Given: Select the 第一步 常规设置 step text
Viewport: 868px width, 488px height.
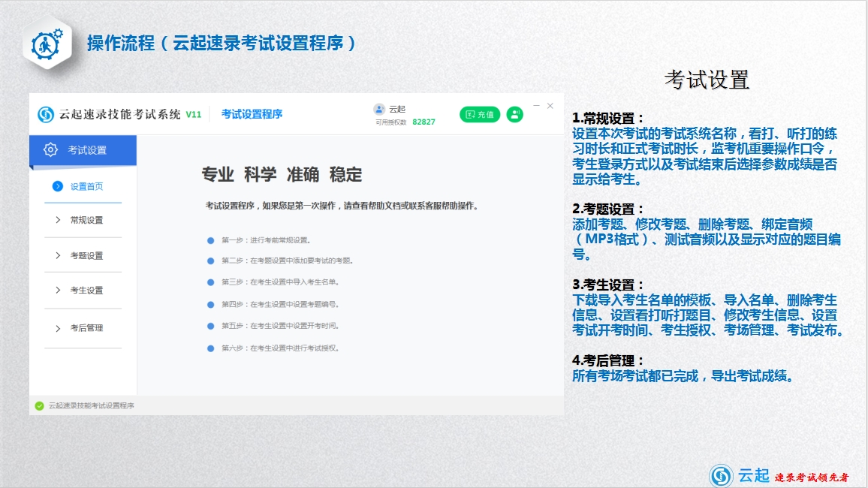Looking at the screenshot, I should coord(266,240).
